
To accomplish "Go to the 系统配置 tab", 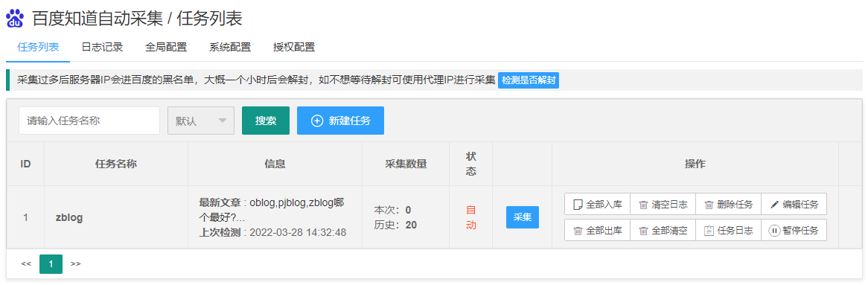I will (x=230, y=47).
